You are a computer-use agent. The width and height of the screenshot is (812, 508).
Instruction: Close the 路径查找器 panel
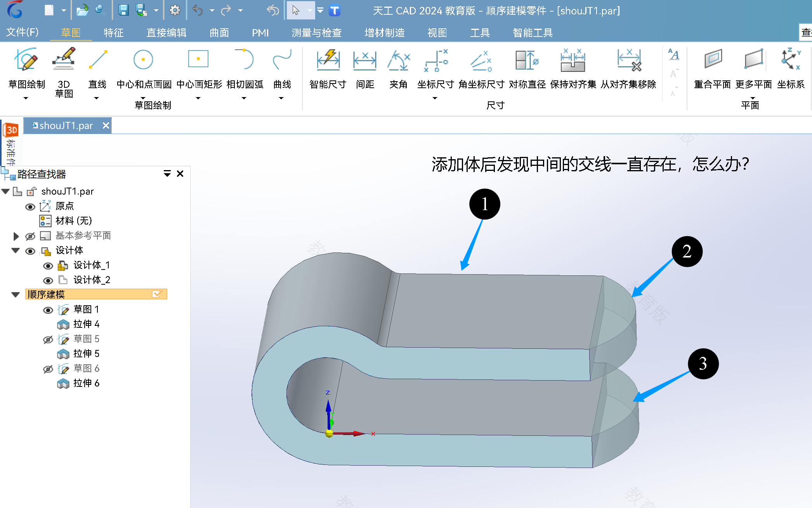[x=180, y=174]
